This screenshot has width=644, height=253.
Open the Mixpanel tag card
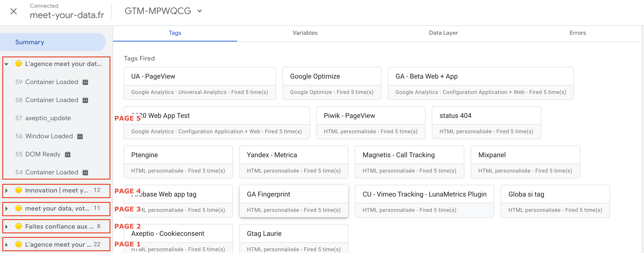[x=525, y=162]
